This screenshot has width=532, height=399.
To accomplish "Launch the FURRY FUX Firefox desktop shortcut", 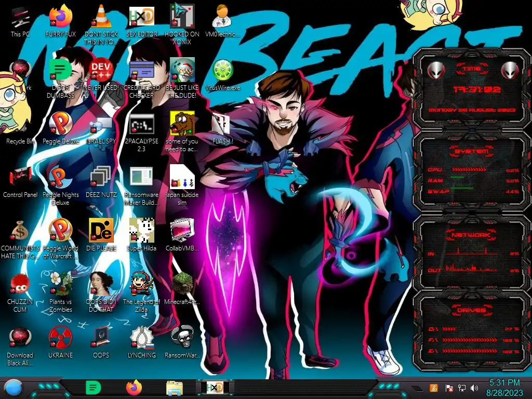I will (60, 22).
